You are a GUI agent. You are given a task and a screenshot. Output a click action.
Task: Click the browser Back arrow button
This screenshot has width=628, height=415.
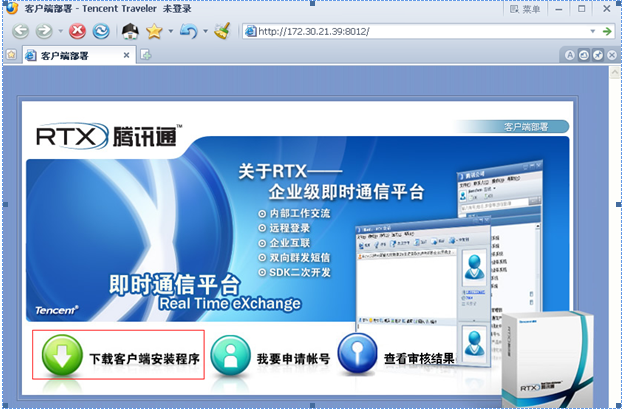pyautogui.click(x=22, y=31)
